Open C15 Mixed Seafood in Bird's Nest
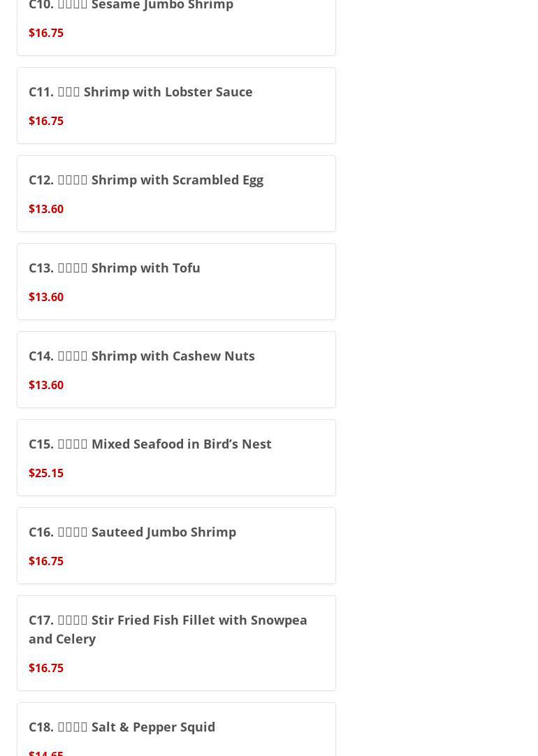The height and width of the screenshot is (756, 538). point(150,444)
